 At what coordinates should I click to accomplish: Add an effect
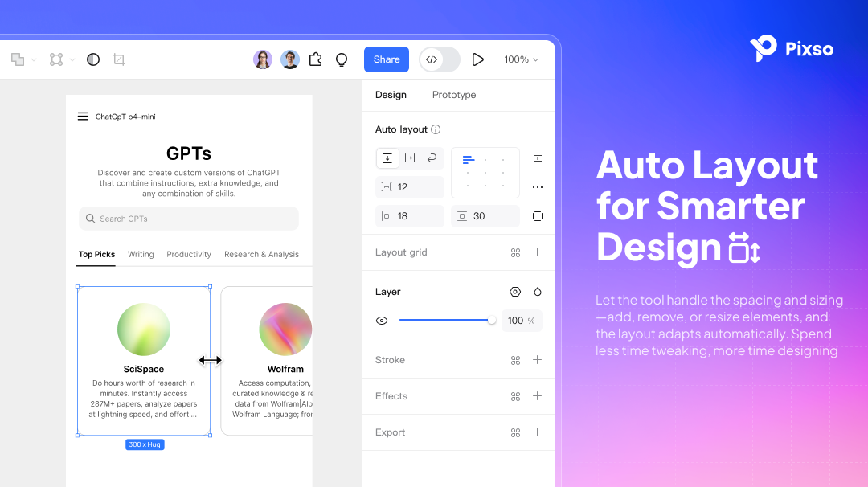[x=537, y=395]
